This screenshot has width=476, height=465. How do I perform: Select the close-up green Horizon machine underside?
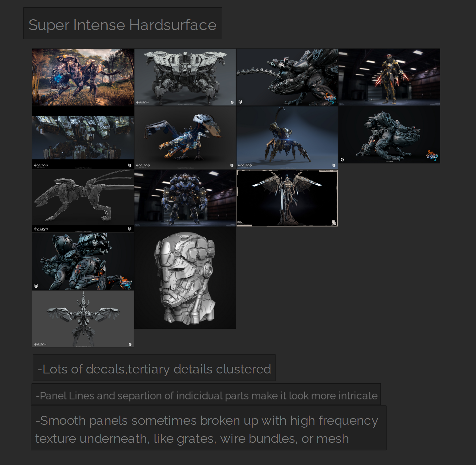click(83, 138)
